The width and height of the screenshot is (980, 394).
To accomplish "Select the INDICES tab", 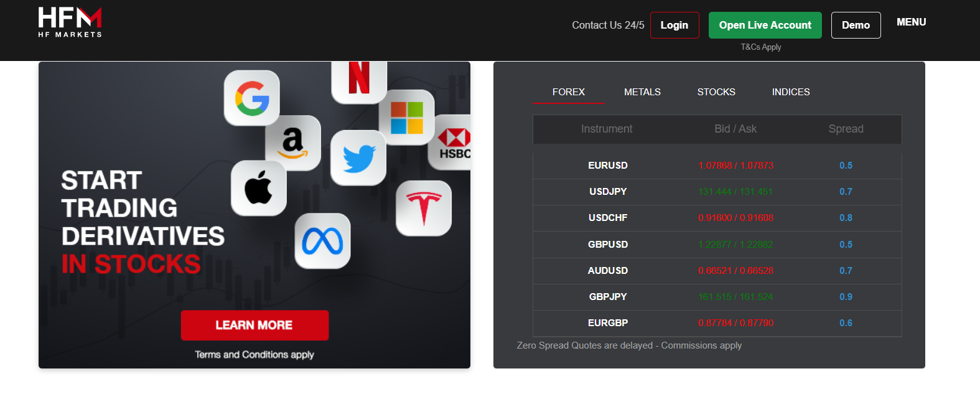I will pos(791,92).
